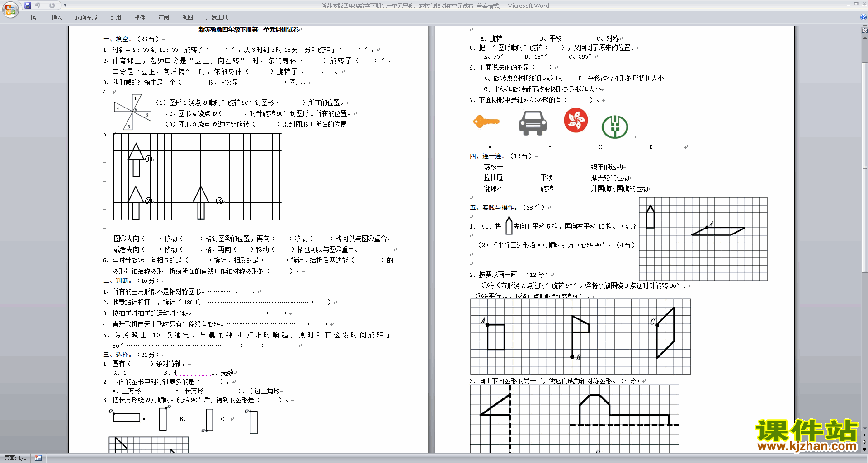The height and width of the screenshot is (463, 868).
Task: Select the gray car image labeled B
Action: point(533,123)
